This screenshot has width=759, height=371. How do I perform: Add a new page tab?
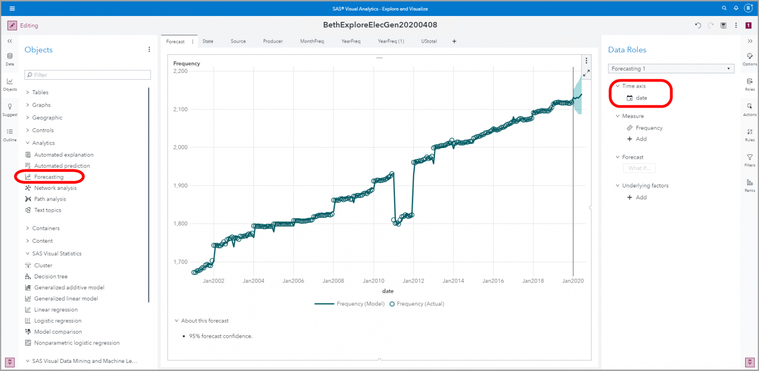point(454,42)
